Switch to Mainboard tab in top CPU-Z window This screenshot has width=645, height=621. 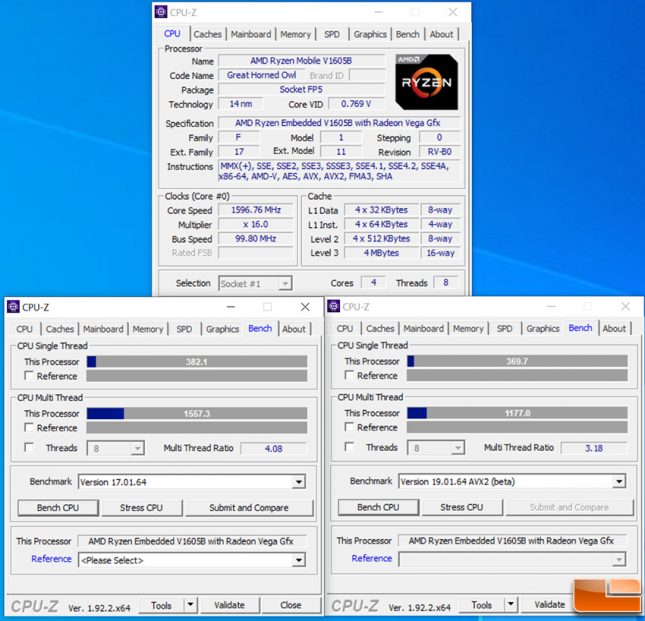pyautogui.click(x=251, y=34)
